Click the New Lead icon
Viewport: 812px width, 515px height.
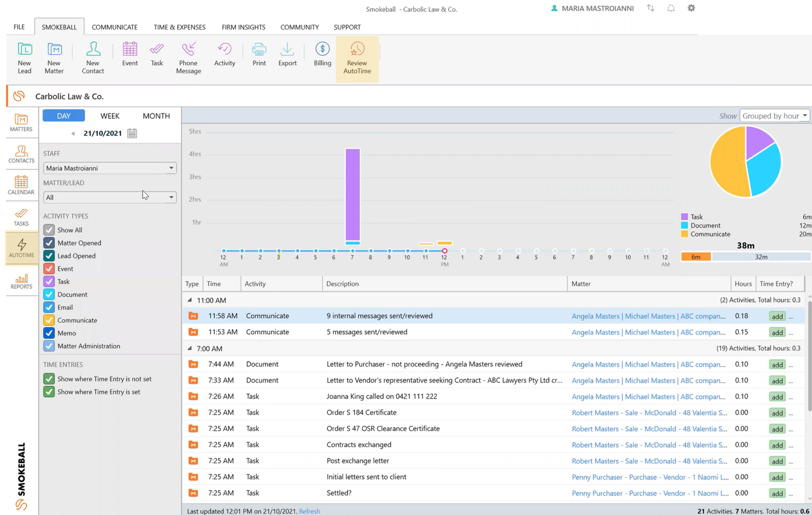point(24,58)
